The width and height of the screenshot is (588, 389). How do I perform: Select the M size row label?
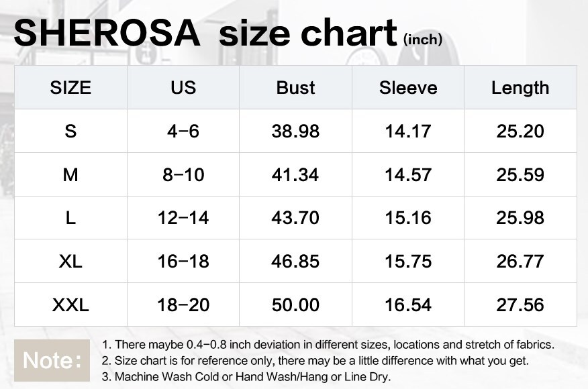click(70, 174)
